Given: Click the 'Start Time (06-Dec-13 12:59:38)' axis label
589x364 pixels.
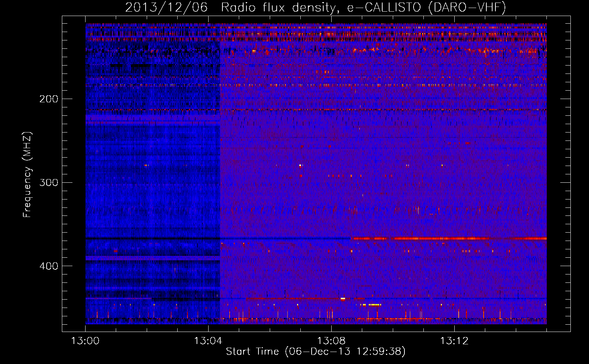Looking at the screenshot, I should click(316, 351).
